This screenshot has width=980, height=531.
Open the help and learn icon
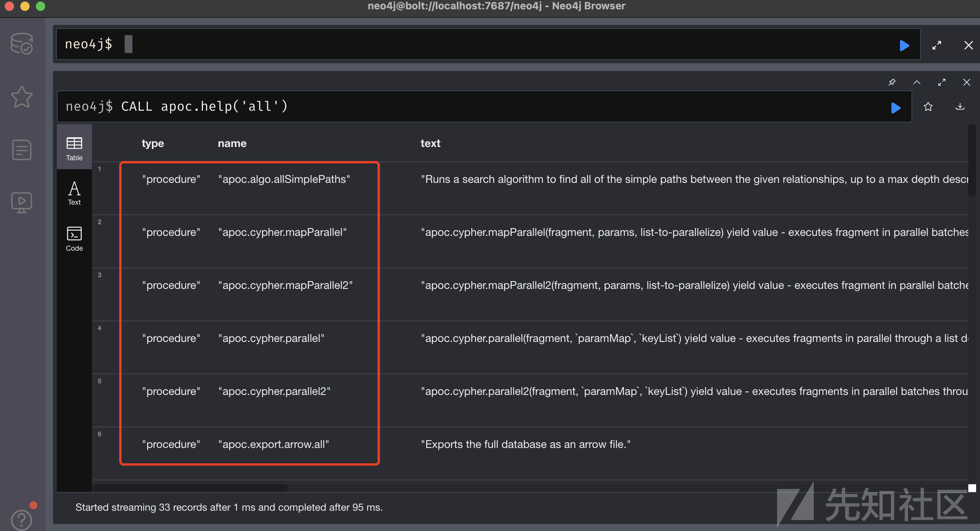[22, 519]
